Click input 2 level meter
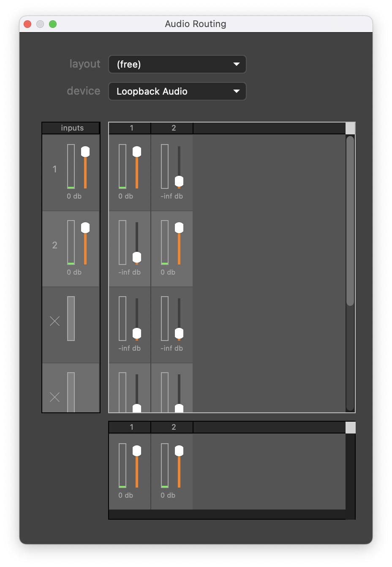Viewport: 392px width, 567px height. (x=71, y=243)
